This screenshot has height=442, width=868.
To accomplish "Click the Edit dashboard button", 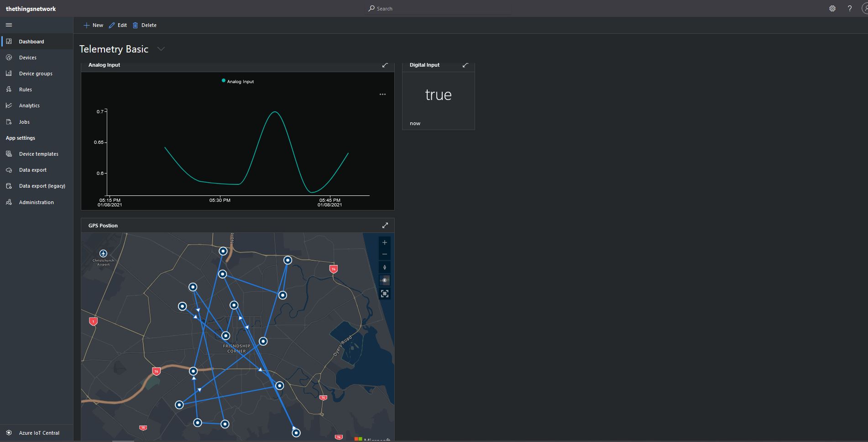I will coord(118,25).
